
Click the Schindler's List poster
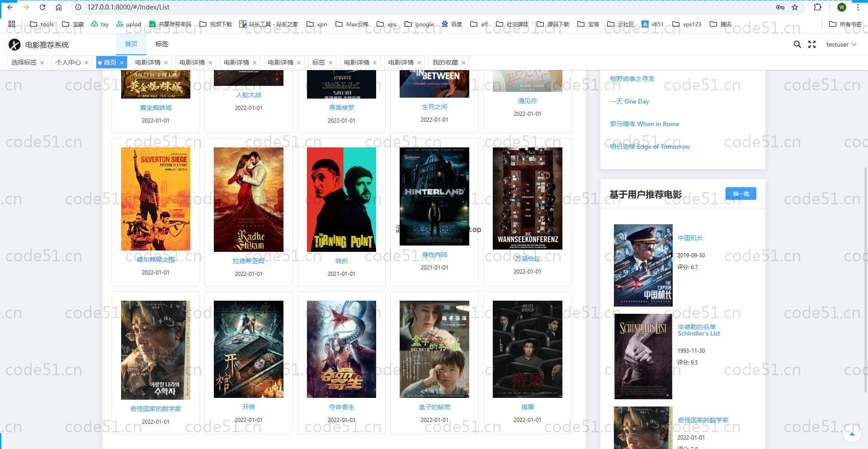[x=643, y=356]
